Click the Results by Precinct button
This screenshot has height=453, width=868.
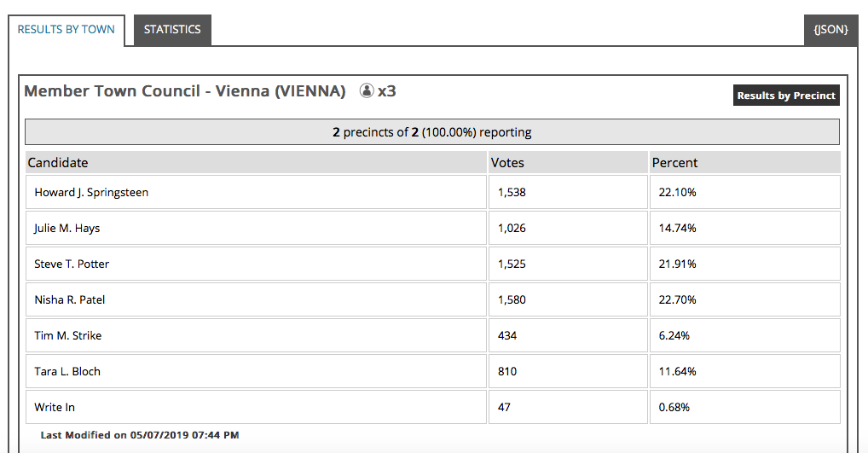786,96
